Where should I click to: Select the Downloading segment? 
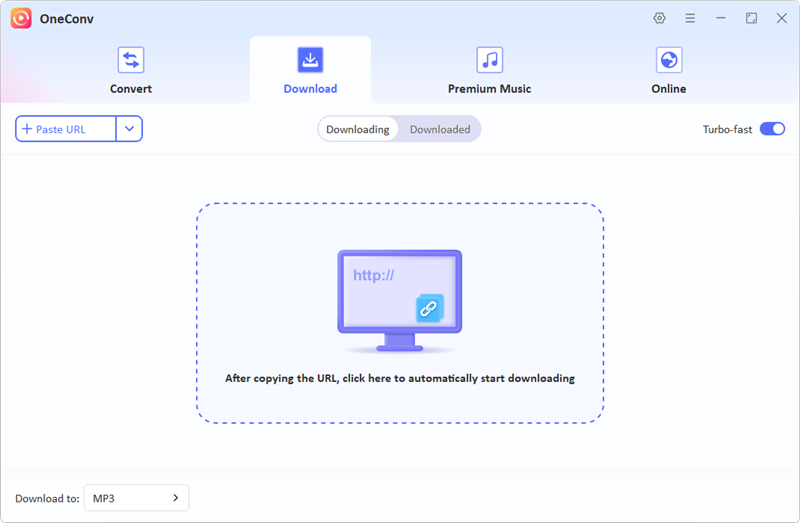357,129
